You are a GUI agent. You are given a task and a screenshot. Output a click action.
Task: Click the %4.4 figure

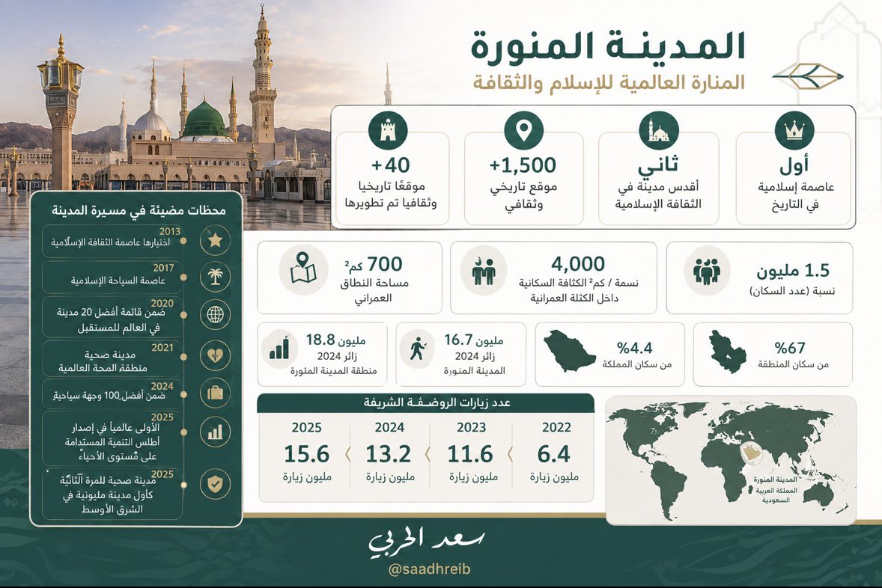[x=634, y=348]
